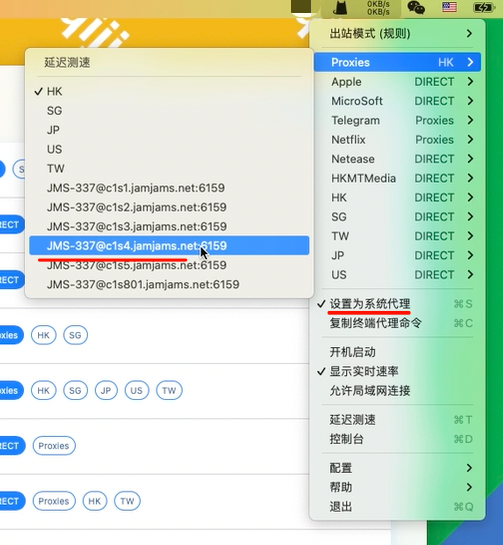
Task: Select US proxy group in submenu
Action: point(169,149)
